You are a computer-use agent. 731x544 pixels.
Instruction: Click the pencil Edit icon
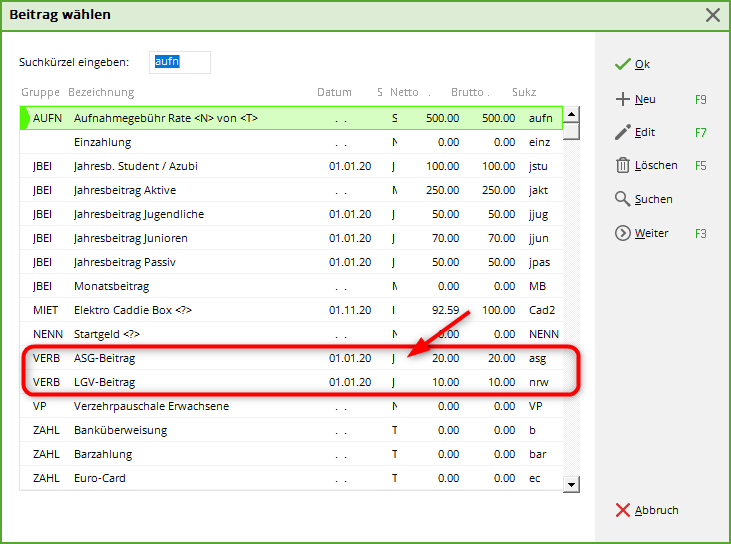tap(622, 132)
